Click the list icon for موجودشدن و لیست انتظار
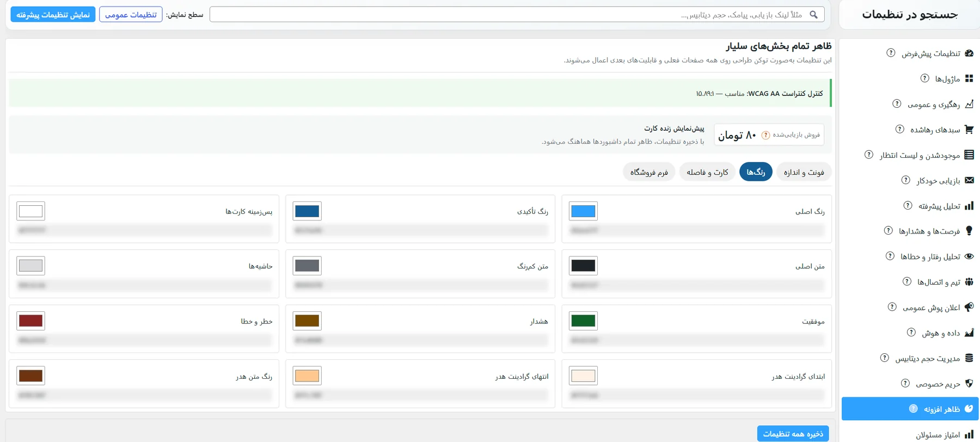Viewport: 980px width, 442px height. (969, 155)
